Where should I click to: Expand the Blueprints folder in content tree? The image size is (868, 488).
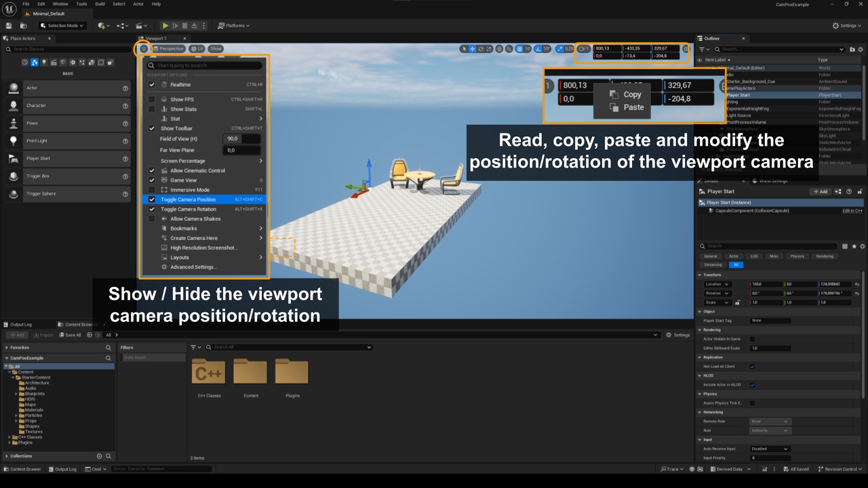tap(16, 394)
